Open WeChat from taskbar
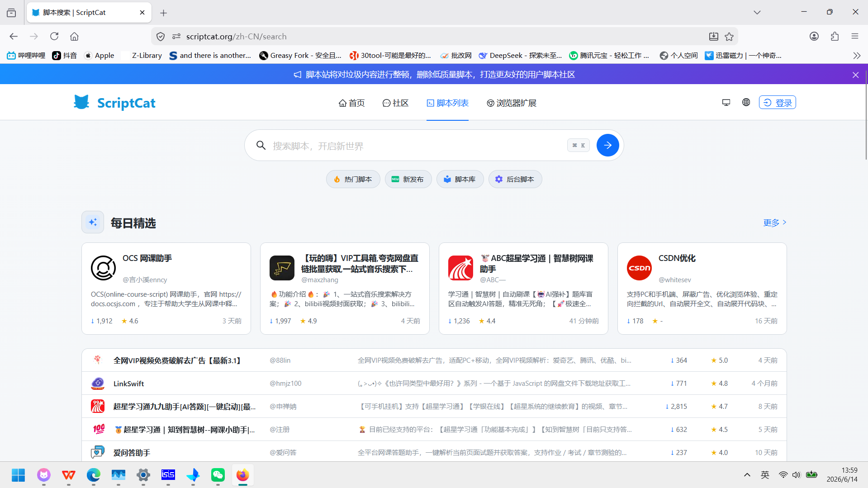Image resolution: width=868 pixels, height=488 pixels. tap(218, 475)
